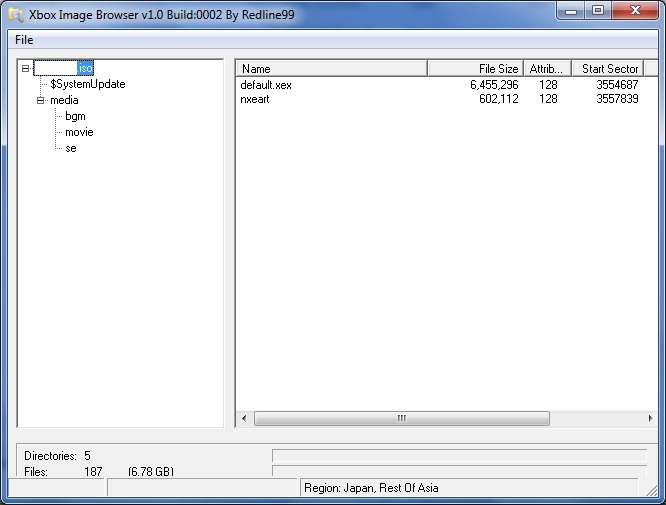Viewport: 666px width, 505px height.
Task: Select the media folder in tree
Action: tap(64, 100)
